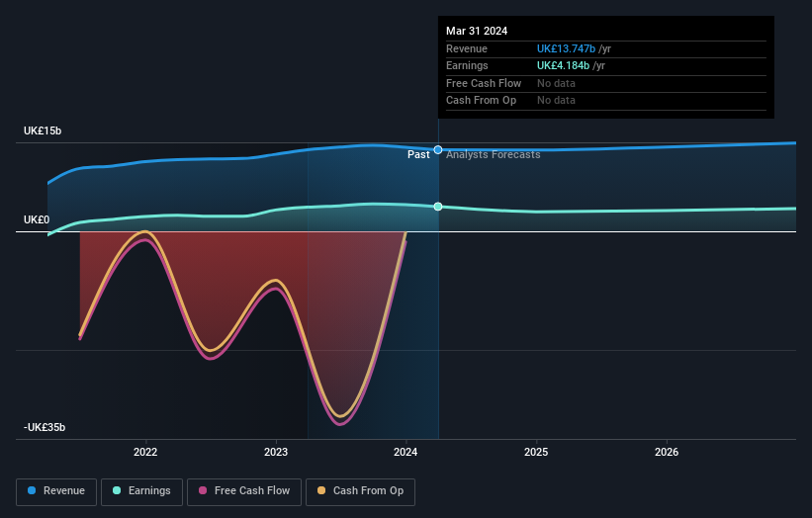Click No data beside tooltip Free Cash Flow
The height and width of the screenshot is (518, 812).
556,83
